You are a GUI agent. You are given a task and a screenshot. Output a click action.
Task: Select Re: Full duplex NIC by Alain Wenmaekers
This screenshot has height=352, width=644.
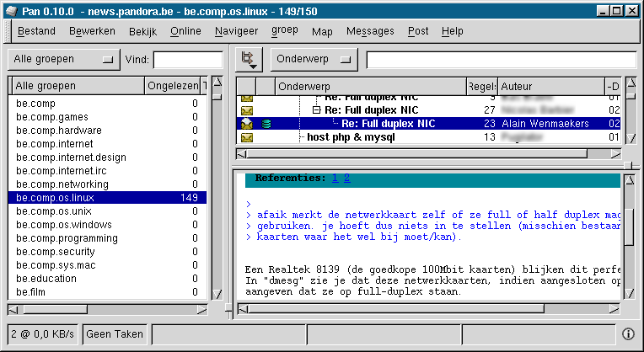point(429,124)
